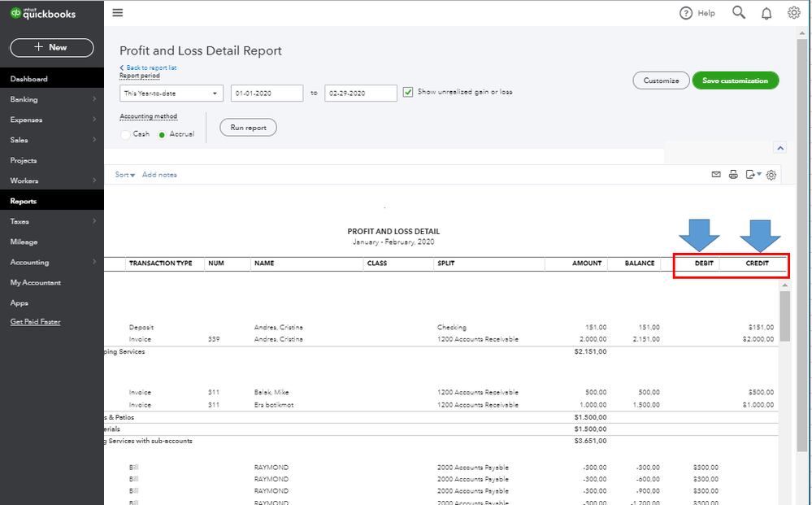812x505 pixels.
Task: Open Banking in the sidebar
Action: [24, 99]
